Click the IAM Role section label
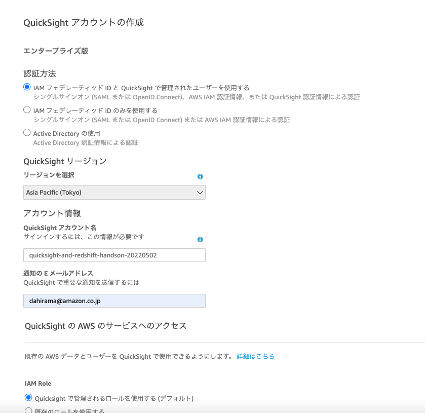Screen dimensions: 425x413 [38, 384]
